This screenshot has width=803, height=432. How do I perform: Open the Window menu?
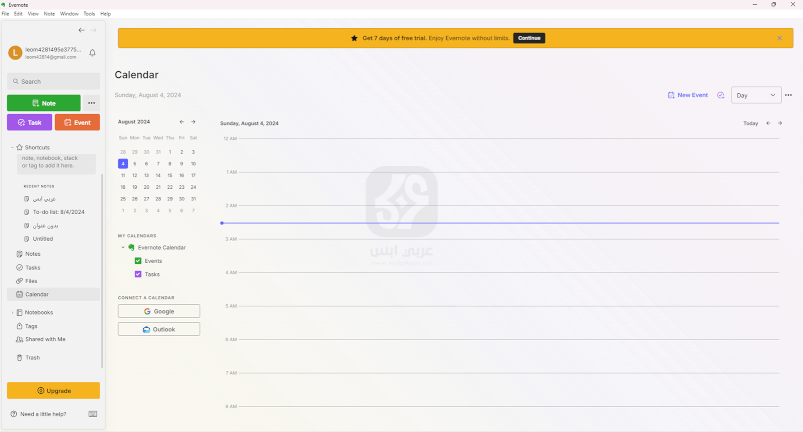click(69, 14)
